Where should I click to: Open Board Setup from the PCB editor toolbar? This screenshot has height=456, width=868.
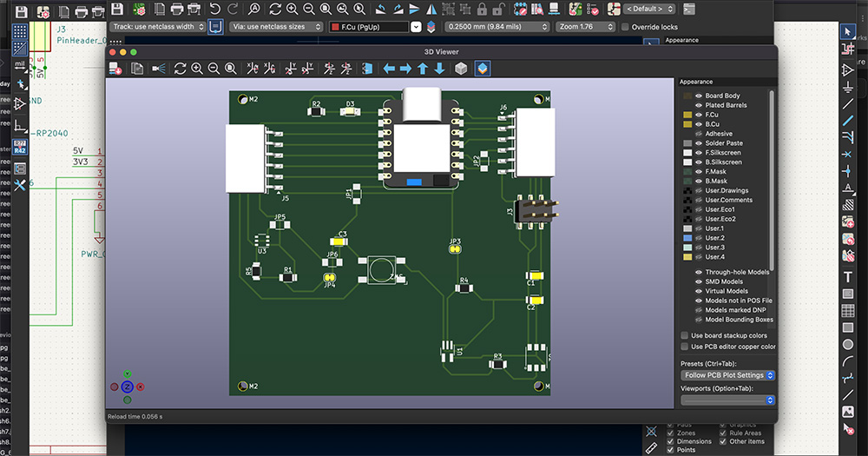[x=139, y=9]
